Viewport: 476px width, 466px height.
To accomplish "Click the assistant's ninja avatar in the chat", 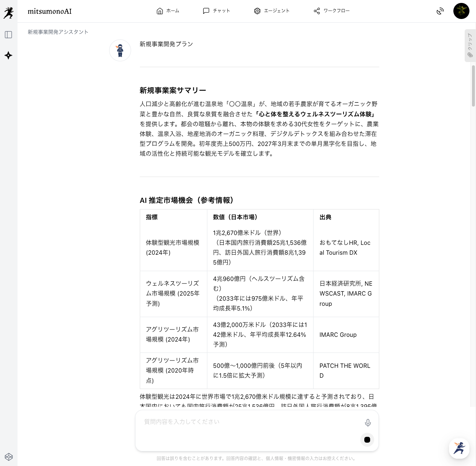I will 120,50.
